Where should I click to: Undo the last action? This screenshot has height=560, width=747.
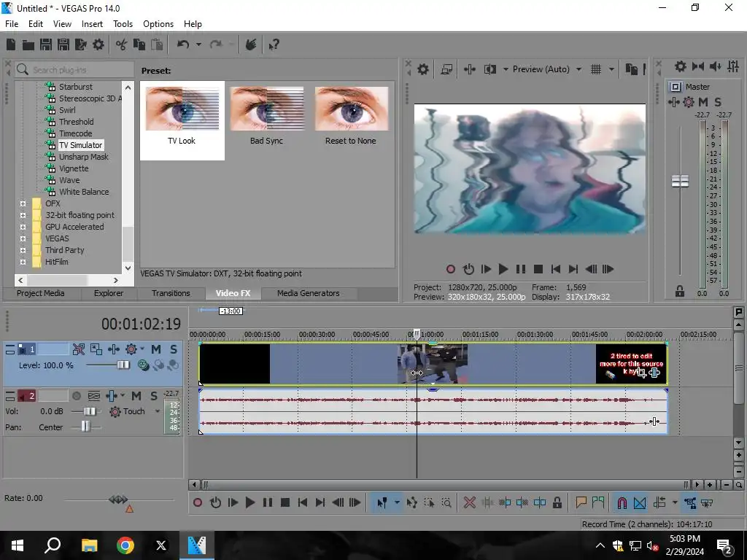tap(183, 44)
